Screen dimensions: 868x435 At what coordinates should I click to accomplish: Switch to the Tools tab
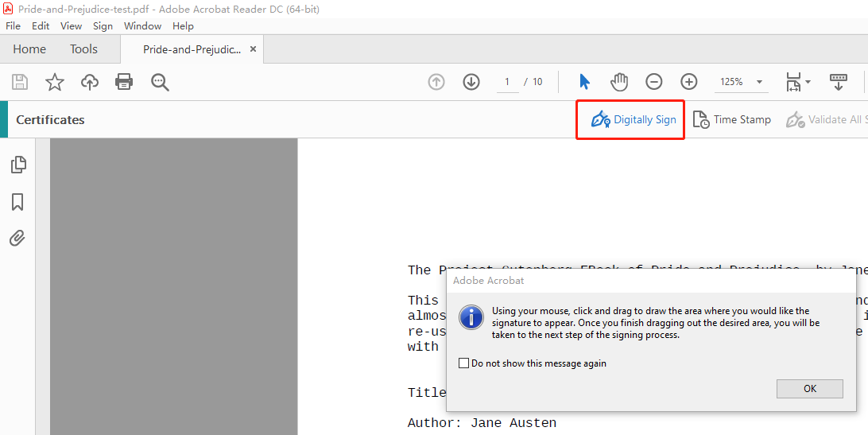(x=83, y=49)
